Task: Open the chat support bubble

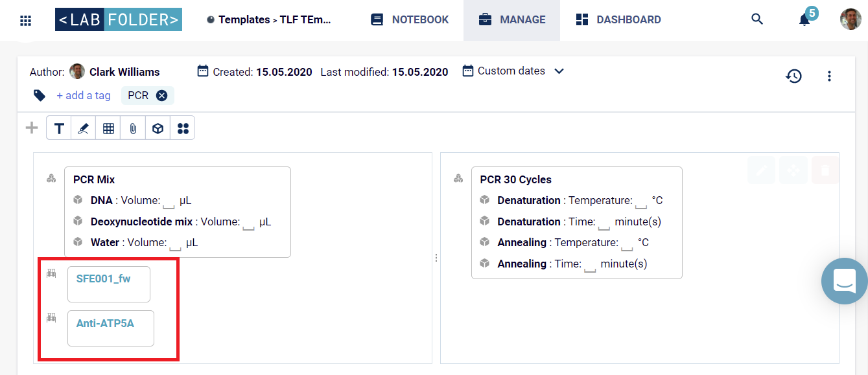Action: click(845, 281)
